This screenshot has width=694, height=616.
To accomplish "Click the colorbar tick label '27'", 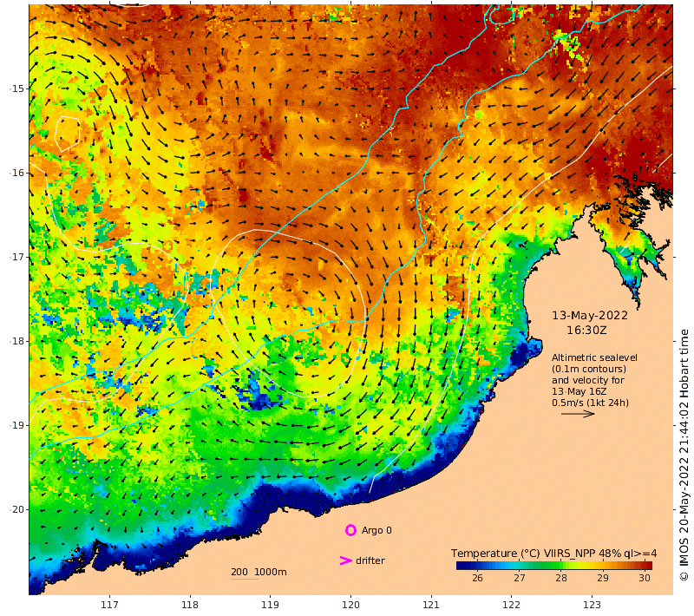I will 519,578.
